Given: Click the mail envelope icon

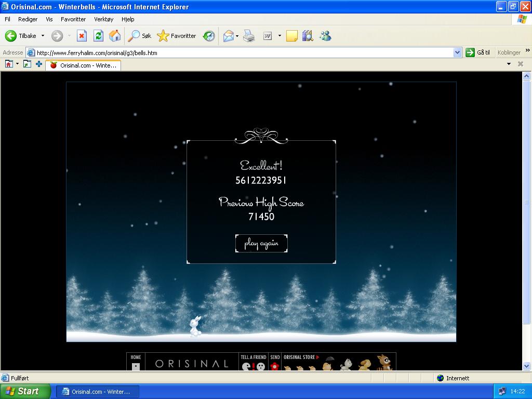Looking at the screenshot, I should click(229, 36).
